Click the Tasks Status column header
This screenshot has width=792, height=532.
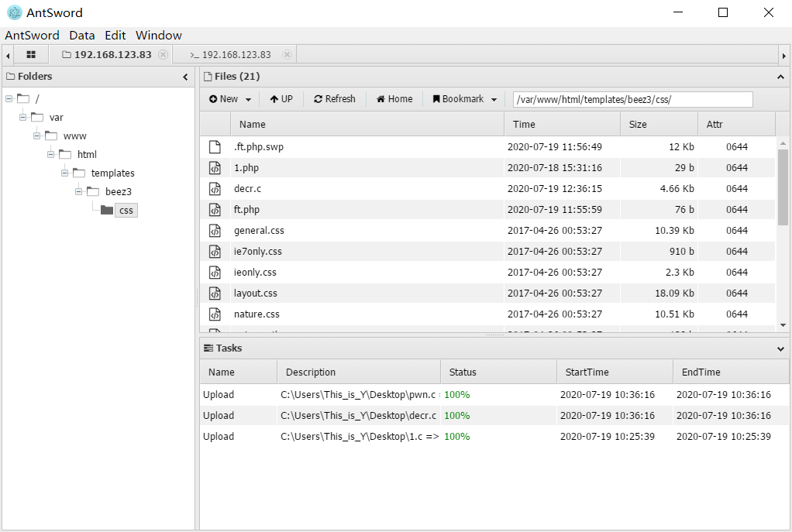pos(499,372)
